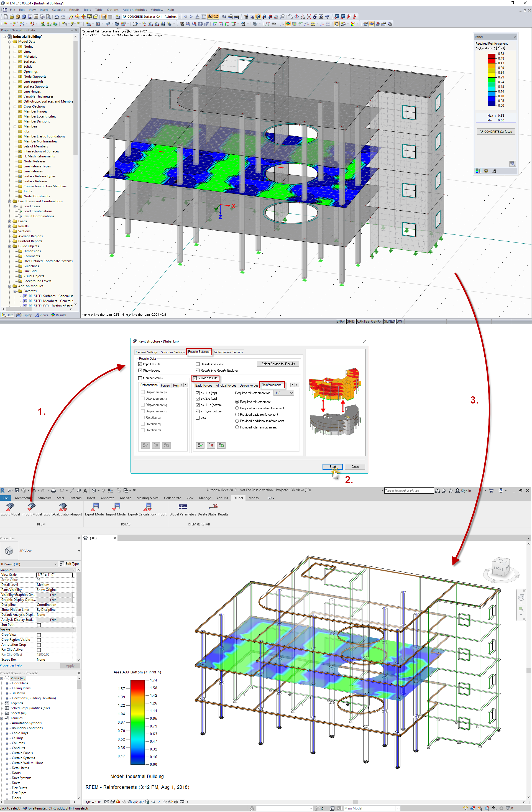
Task: Click Revit Sign In icon
Action: pyautogui.click(x=458, y=491)
